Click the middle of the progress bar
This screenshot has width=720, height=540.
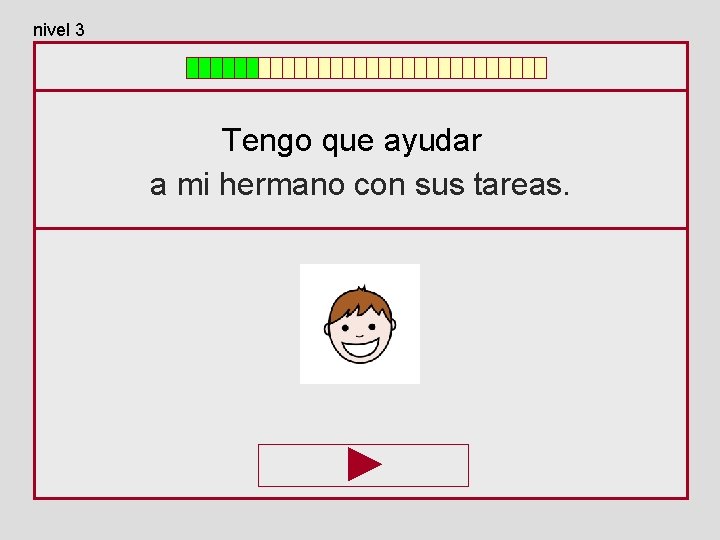[x=366, y=68]
